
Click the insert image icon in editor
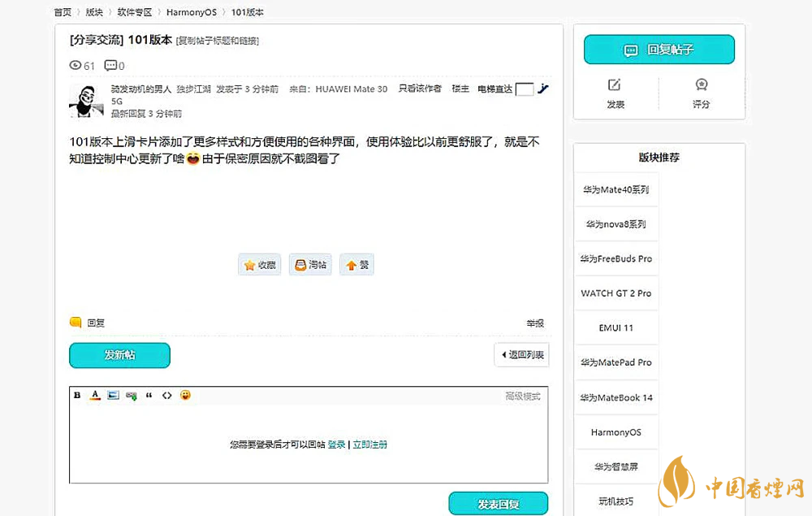pyautogui.click(x=113, y=396)
